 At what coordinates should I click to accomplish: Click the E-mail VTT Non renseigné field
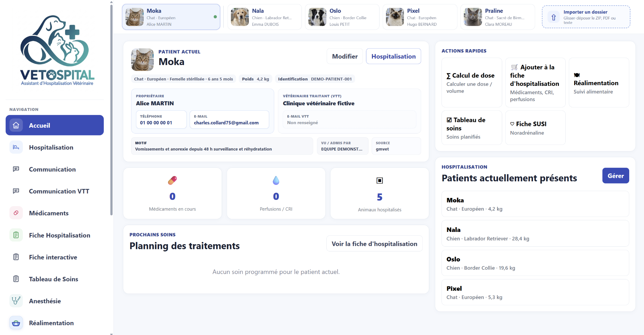349,119
